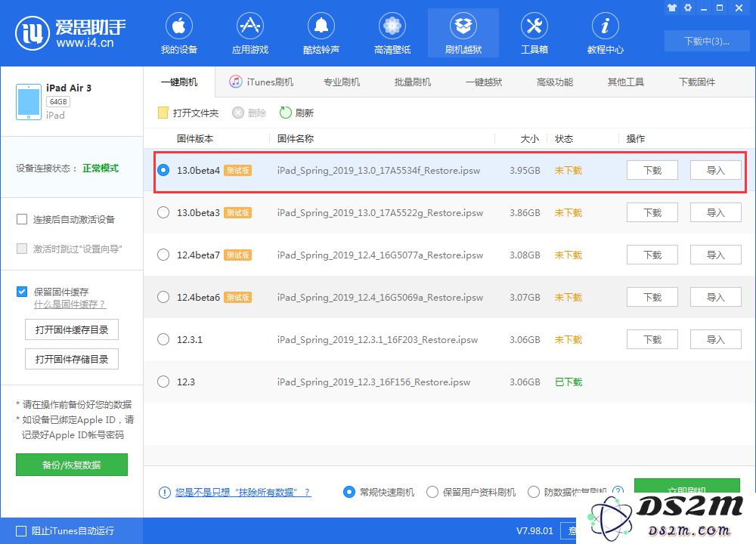The image size is (756, 544).
Task: Click the iTunes music icon on tab
Action: point(235,82)
